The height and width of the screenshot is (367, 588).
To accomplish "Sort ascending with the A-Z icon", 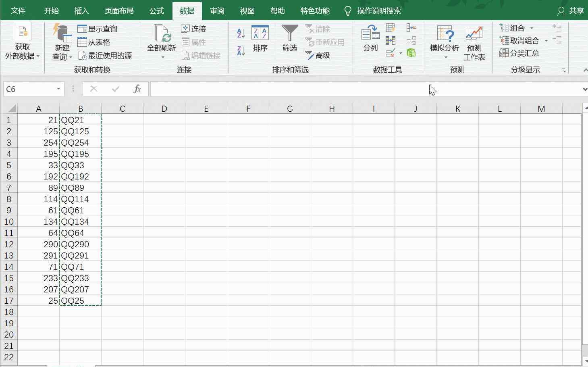I will [x=241, y=33].
